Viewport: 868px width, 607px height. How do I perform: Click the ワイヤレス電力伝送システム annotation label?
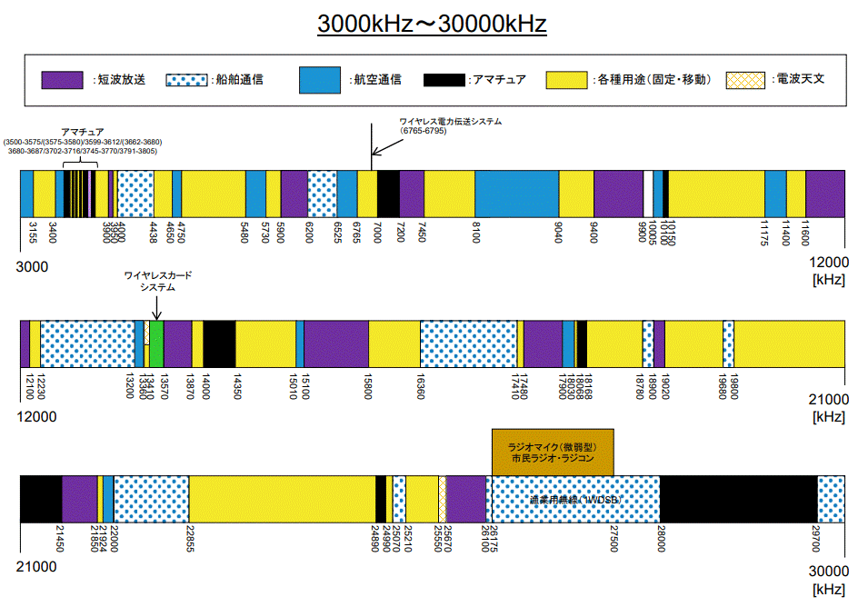tap(450, 121)
